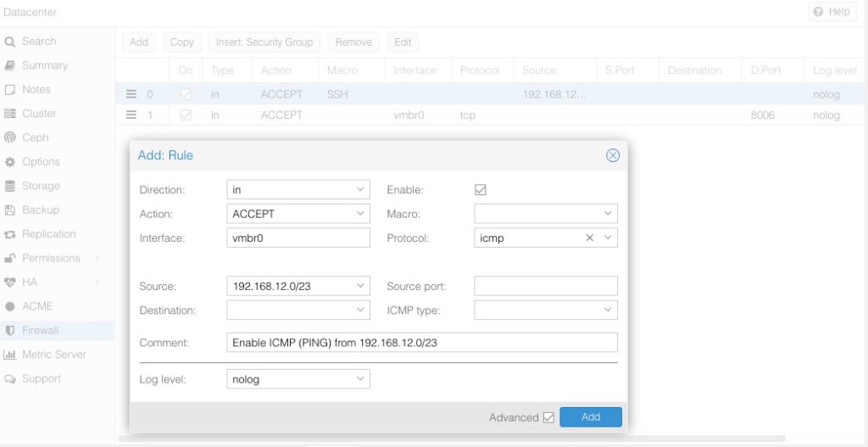Open the Summary section in sidebar

point(57,65)
